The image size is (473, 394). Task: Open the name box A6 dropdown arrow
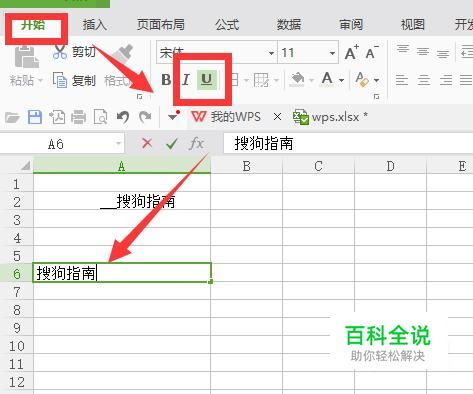[118, 144]
